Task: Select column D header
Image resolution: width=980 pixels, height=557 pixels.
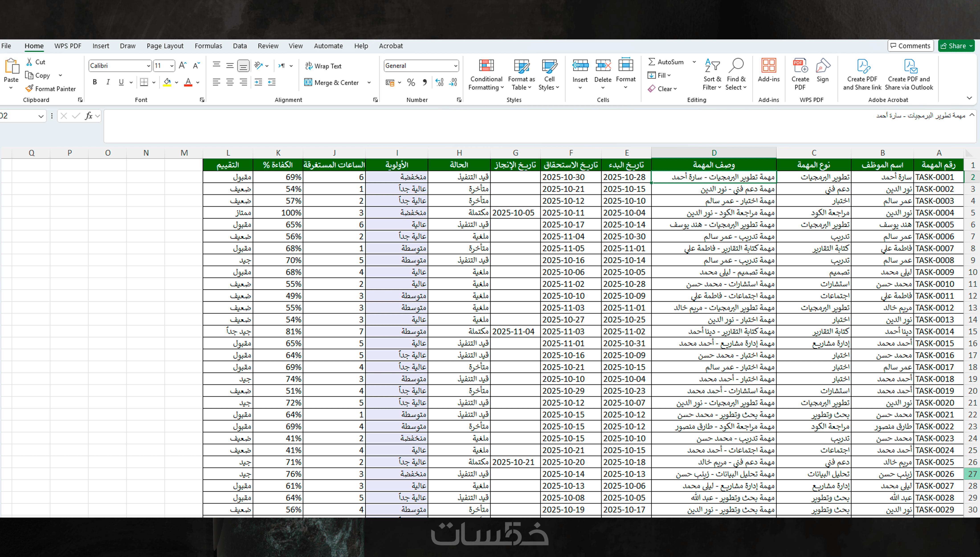Action: pos(713,153)
